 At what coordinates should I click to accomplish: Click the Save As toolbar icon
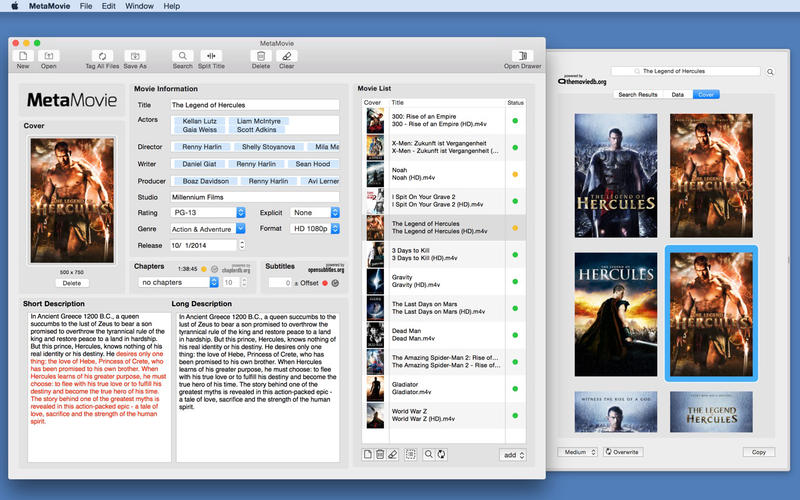(135, 56)
